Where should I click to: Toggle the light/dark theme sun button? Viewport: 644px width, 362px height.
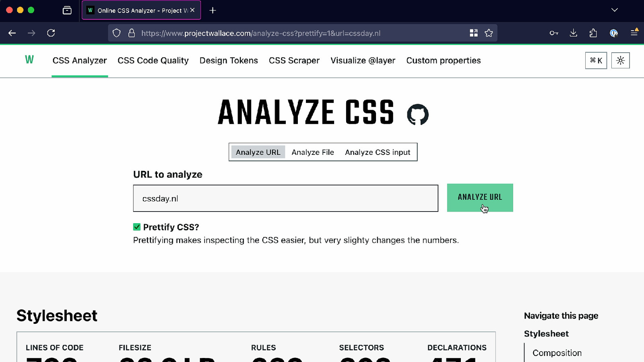tap(621, 60)
